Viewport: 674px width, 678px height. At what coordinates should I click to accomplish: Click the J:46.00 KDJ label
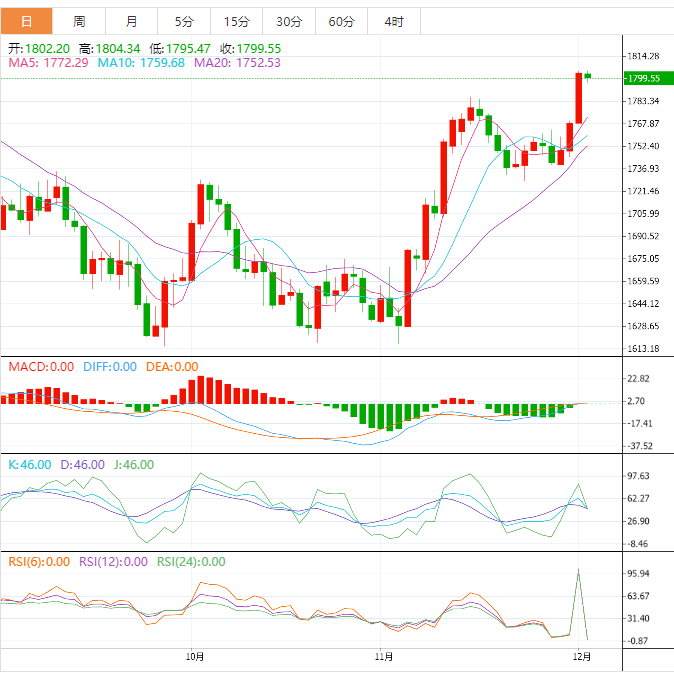pos(134,464)
